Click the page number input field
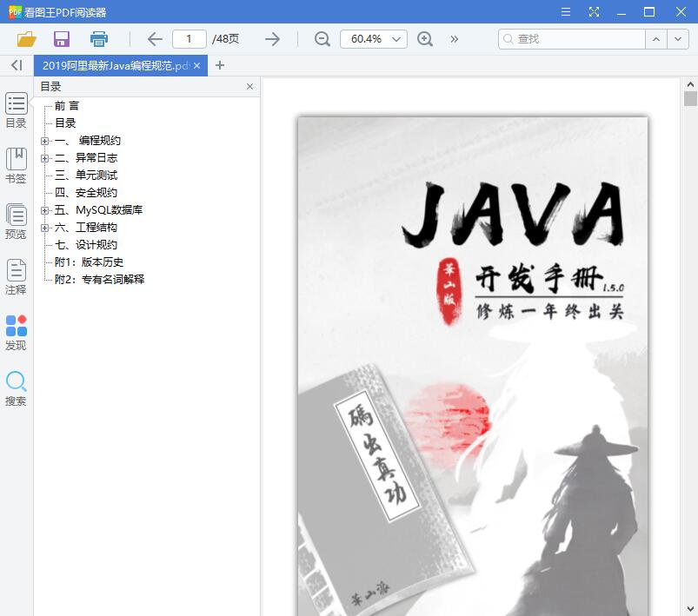 tap(189, 39)
